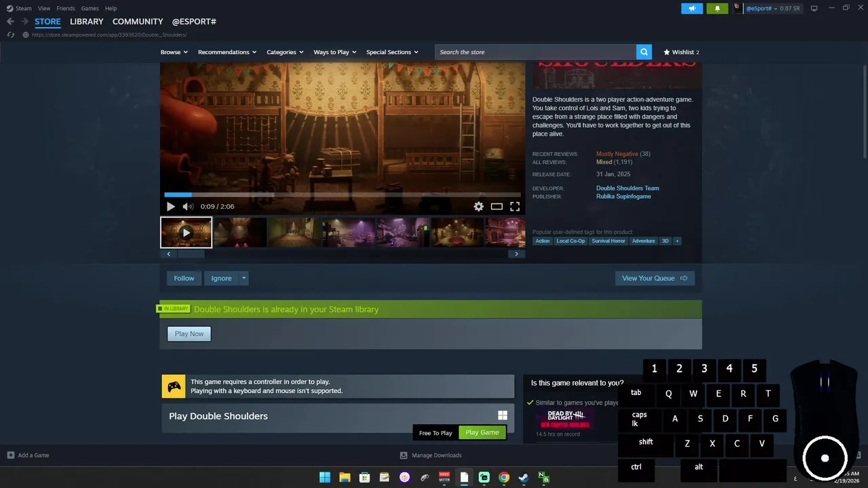868x488 pixels.
Task: Mute the trailer volume
Action: pyautogui.click(x=188, y=207)
